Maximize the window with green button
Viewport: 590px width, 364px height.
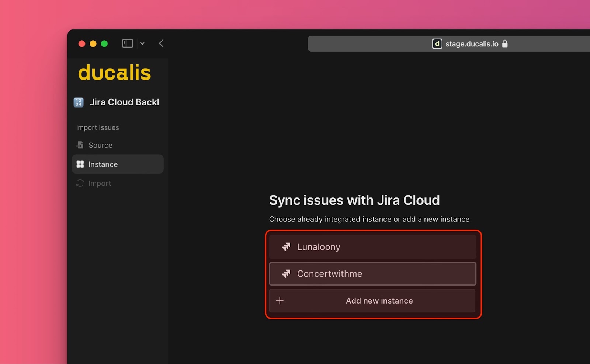[x=104, y=44]
